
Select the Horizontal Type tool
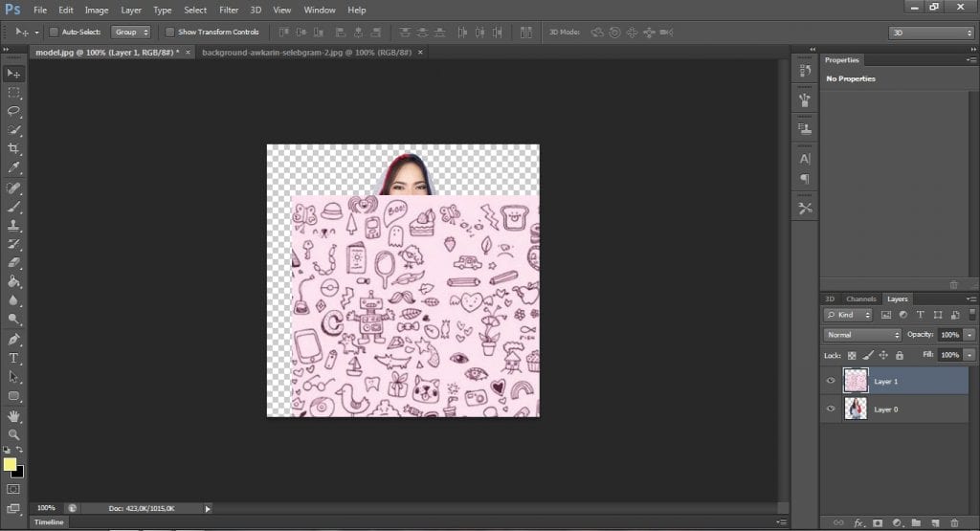(14, 358)
